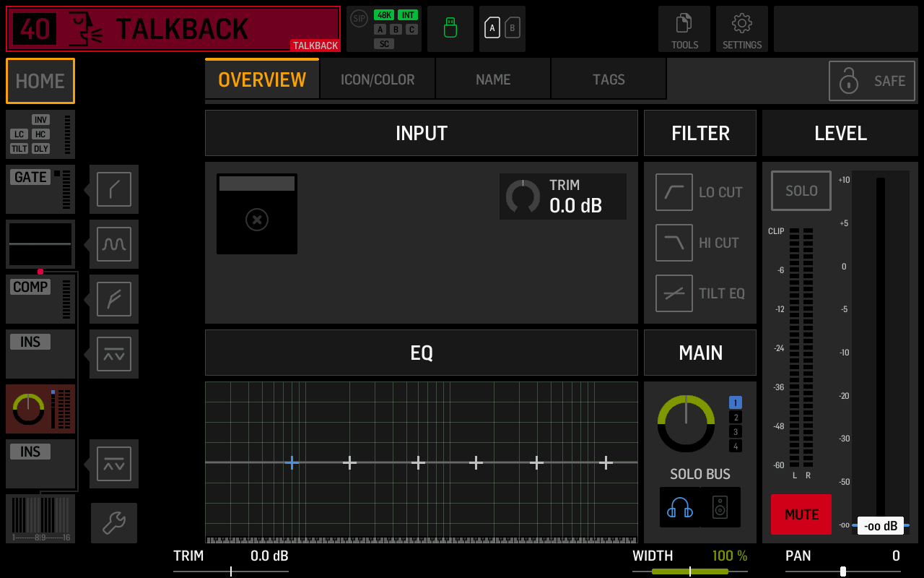Image resolution: width=924 pixels, height=578 pixels.
Task: Activate the TILT EQ icon
Action: [674, 293]
